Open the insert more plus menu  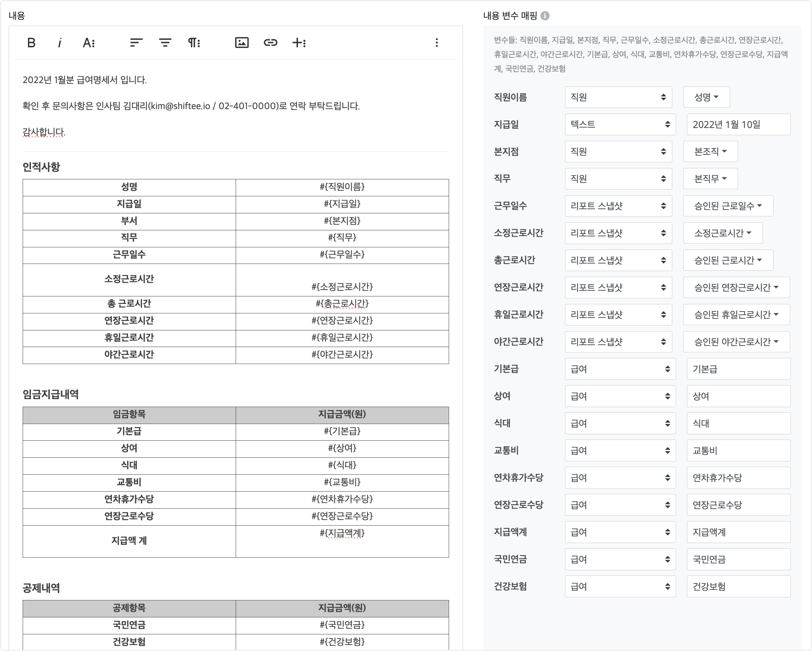299,43
